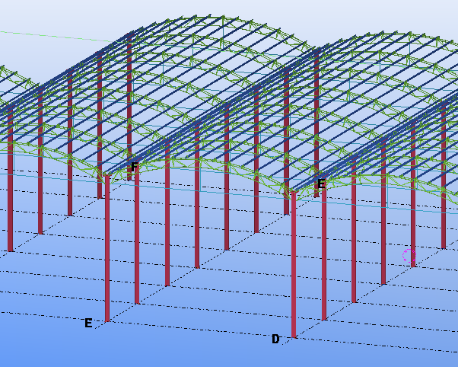Click grid label D at the column base
This screenshot has width=458, height=367.
tap(275, 339)
